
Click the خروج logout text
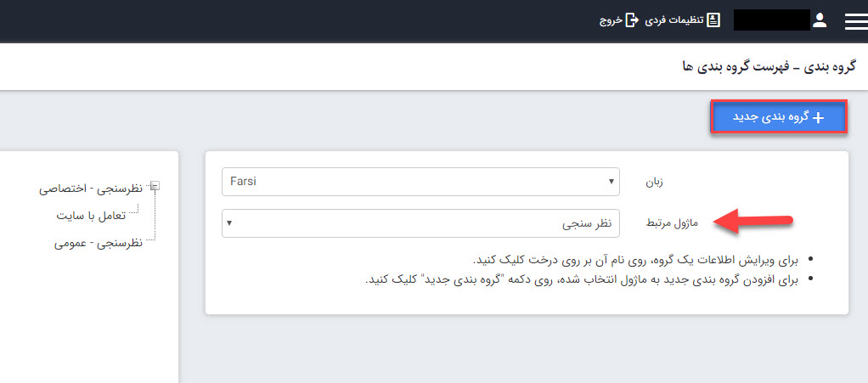coord(612,20)
